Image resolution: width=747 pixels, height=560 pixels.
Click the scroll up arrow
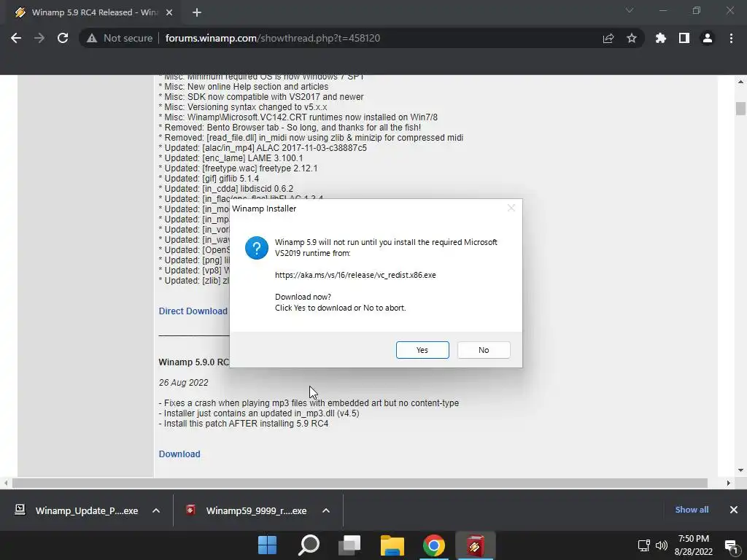pos(740,82)
